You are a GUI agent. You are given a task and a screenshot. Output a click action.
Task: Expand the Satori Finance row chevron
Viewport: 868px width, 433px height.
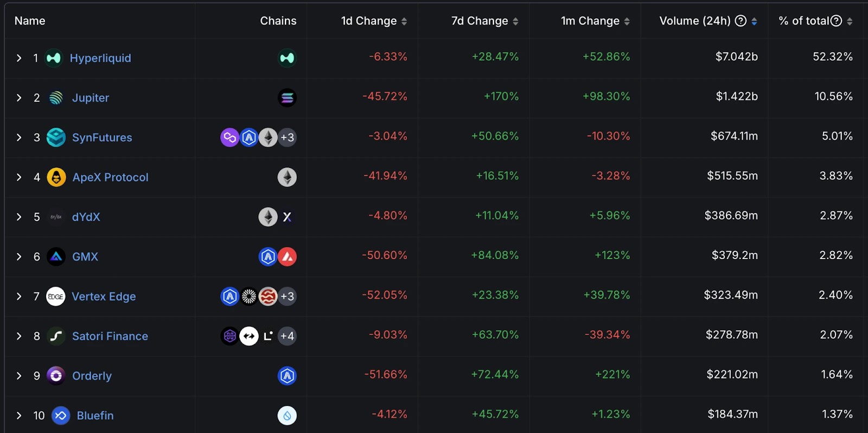19,336
